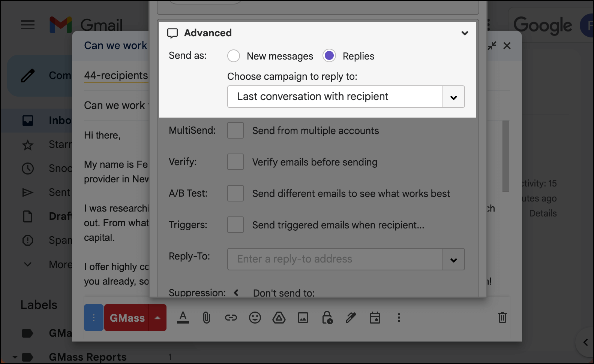The height and width of the screenshot is (364, 594).
Task: Open Starred folder star icon
Action: click(28, 145)
